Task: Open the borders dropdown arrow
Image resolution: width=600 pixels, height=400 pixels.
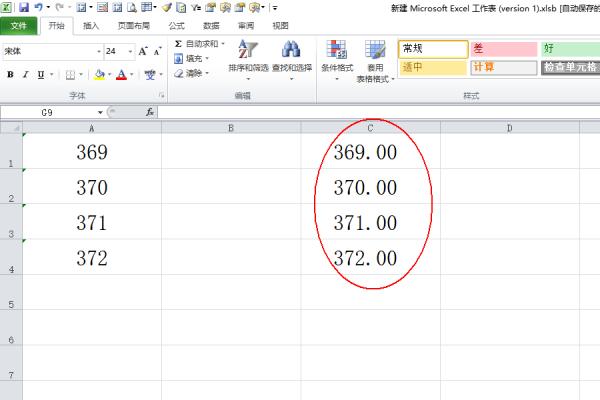Action: 81,75
